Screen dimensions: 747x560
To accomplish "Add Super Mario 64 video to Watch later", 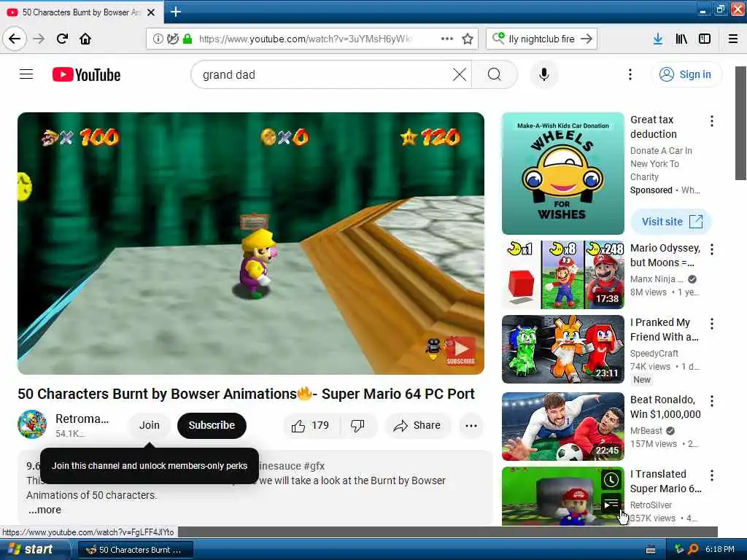I will pos(611,480).
